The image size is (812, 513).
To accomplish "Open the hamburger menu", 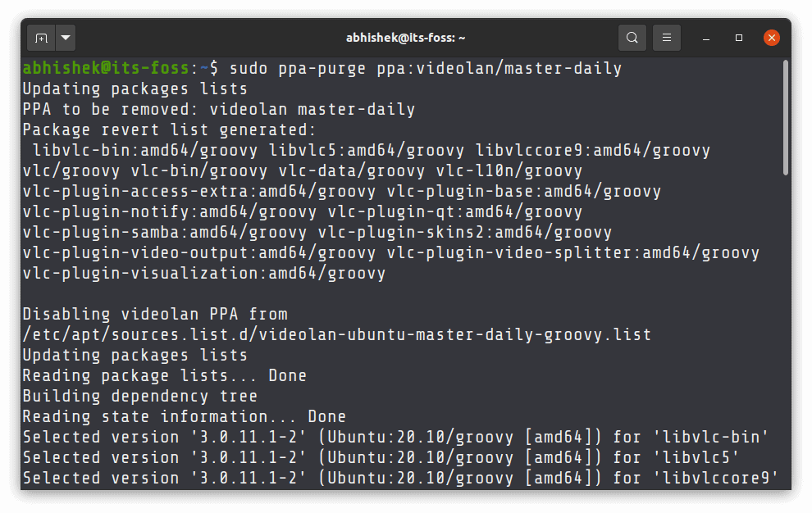I will click(667, 38).
